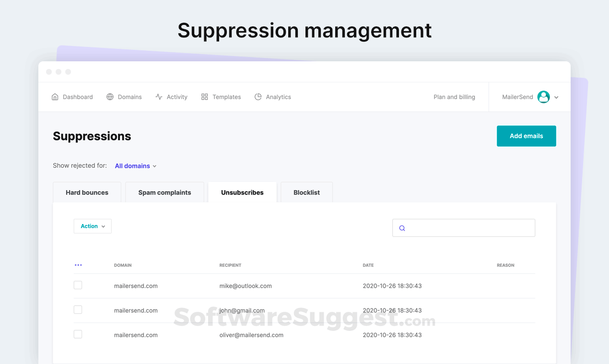
Task: Open Activity via the pulse icon
Action: (x=158, y=96)
